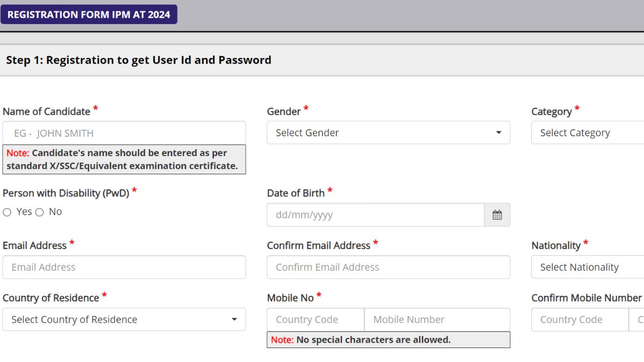Screen dimensions: 644x362
Task: Select the Mobile No Country Code field
Action: (316, 319)
